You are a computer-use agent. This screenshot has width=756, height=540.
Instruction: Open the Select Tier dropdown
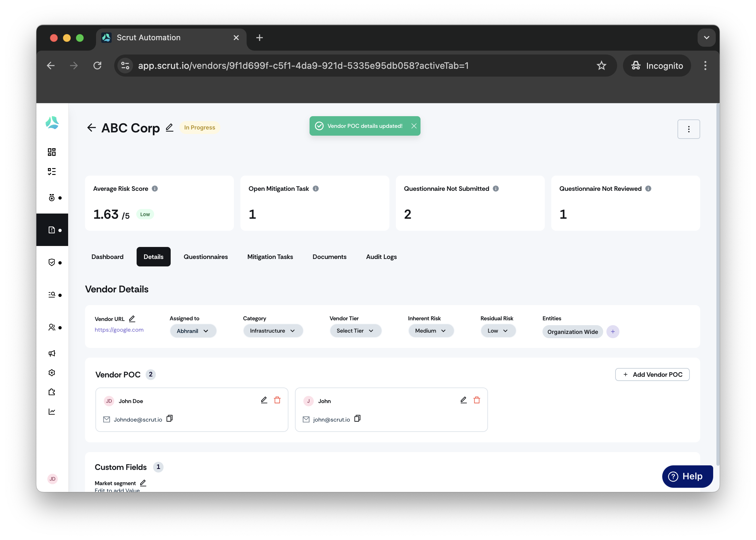[355, 330]
